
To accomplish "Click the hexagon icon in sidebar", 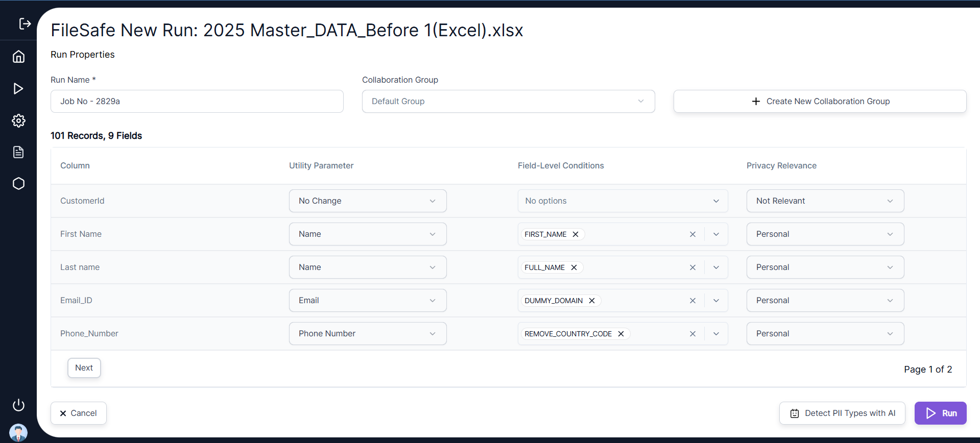I will click(18, 184).
